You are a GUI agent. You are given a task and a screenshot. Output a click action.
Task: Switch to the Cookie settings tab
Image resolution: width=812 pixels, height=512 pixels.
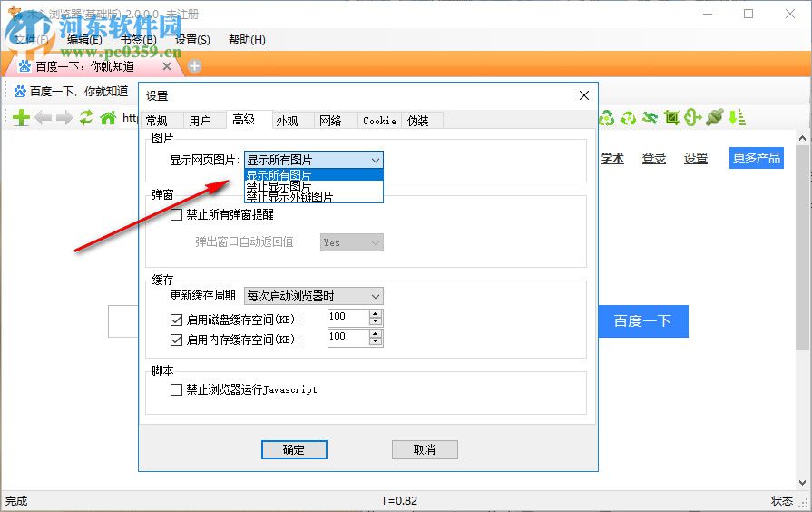tap(379, 121)
